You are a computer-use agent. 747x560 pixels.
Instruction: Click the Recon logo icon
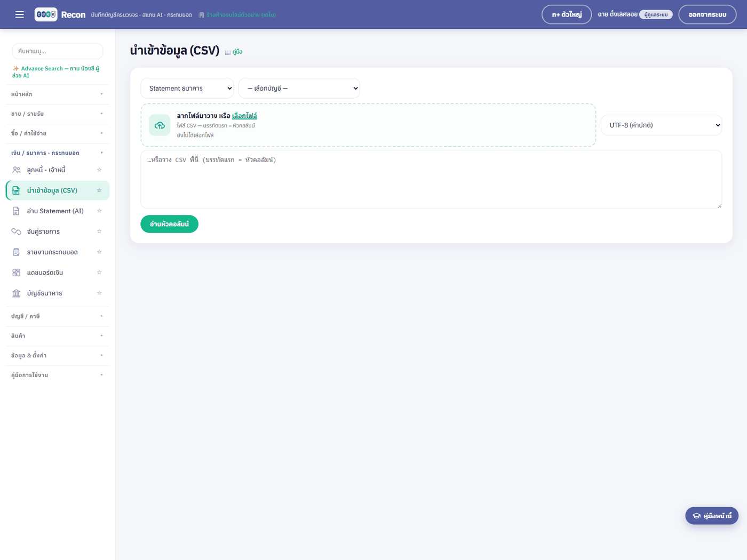[x=46, y=14]
